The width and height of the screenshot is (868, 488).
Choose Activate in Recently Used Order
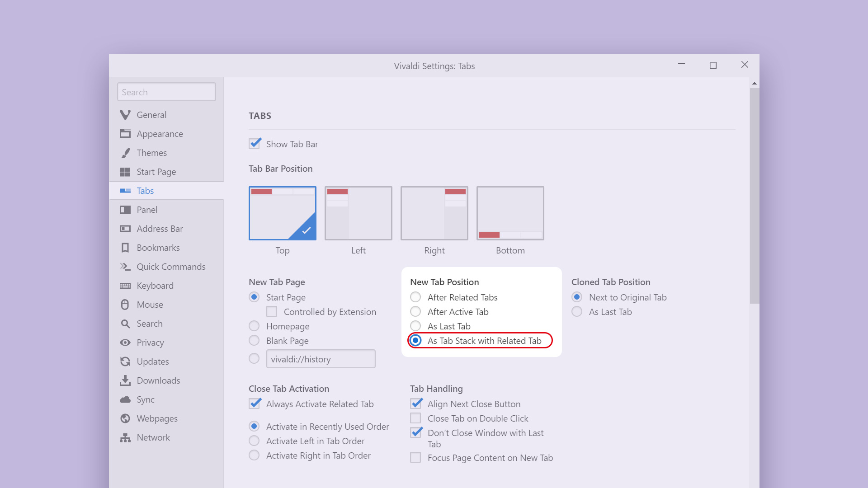pyautogui.click(x=254, y=426)
